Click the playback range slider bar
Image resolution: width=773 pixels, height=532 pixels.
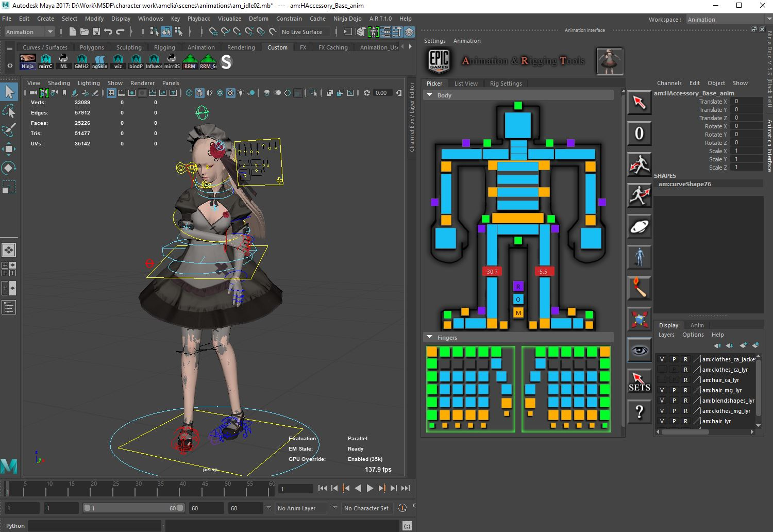(x=134, y=508)
